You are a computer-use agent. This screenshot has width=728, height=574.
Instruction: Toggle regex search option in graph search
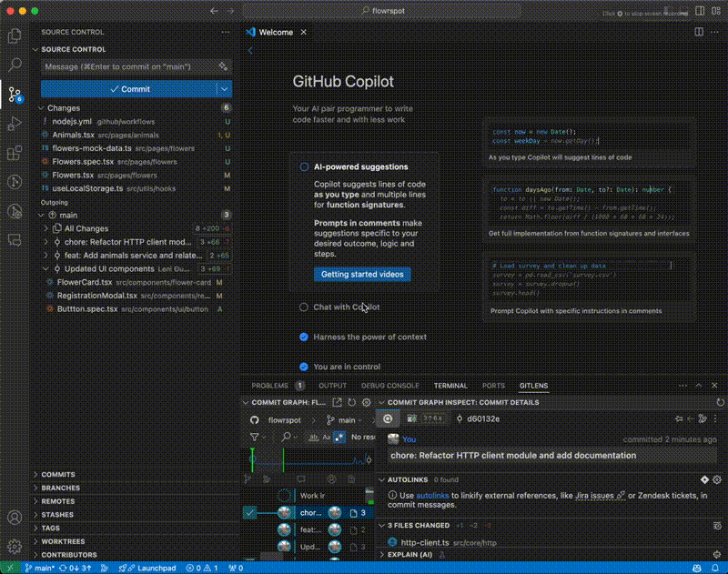point(339,438)
